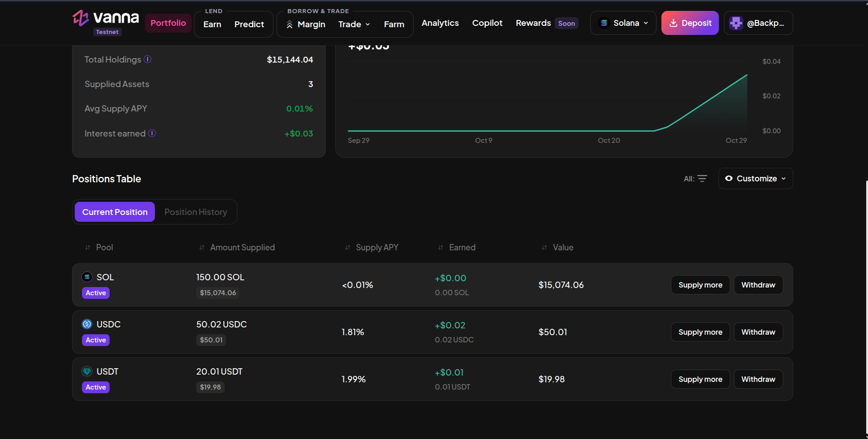The height and width of the screenshot is (439, 868).
Task: Click the SOL token icon
Action: click(87, 277)
